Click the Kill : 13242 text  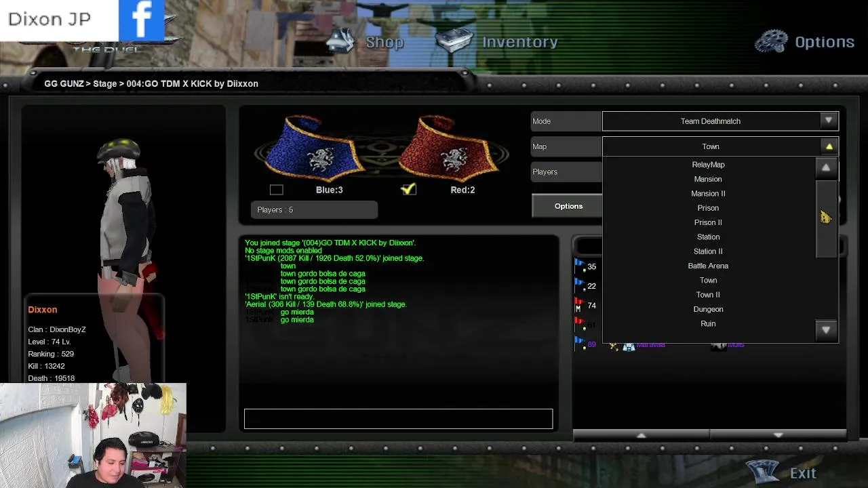[x=46, y=366]
